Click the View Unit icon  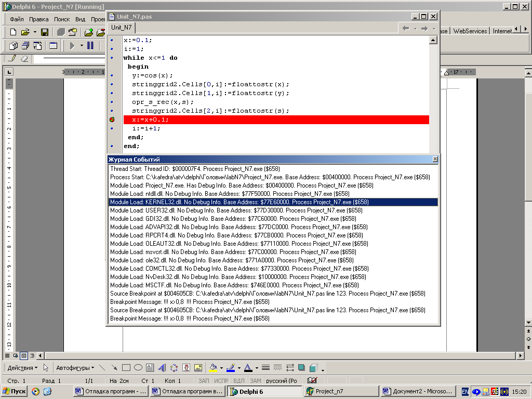[14, 46]
